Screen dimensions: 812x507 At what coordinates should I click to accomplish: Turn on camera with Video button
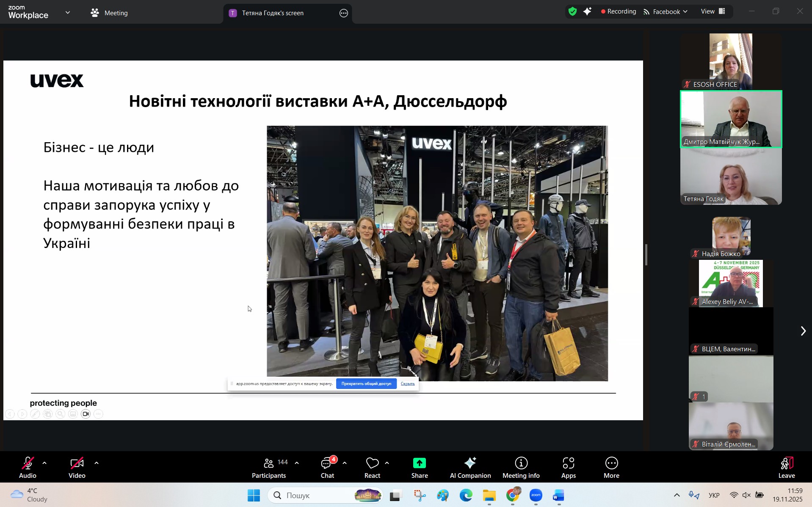point(77,467)
